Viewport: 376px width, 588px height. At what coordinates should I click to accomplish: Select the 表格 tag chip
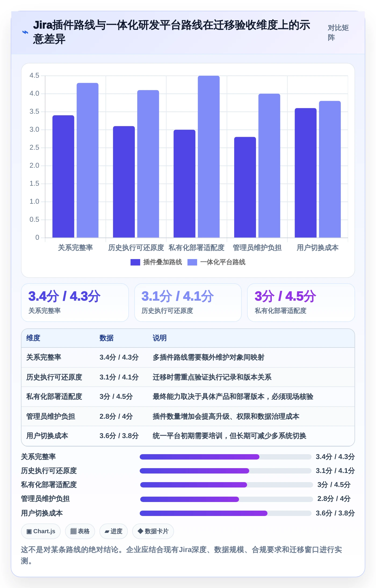(x=80, y=531)
